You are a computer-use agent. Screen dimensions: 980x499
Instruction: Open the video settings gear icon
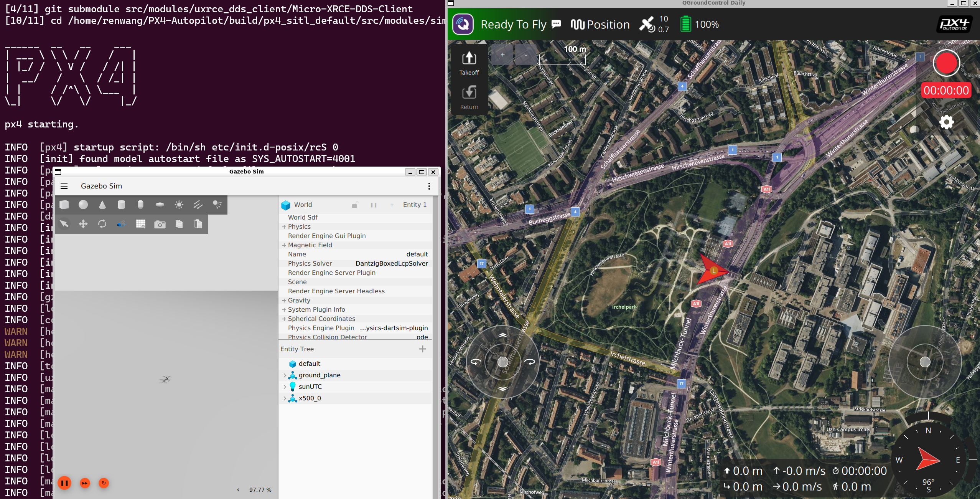pyautogui.click(x=946, y=122)
